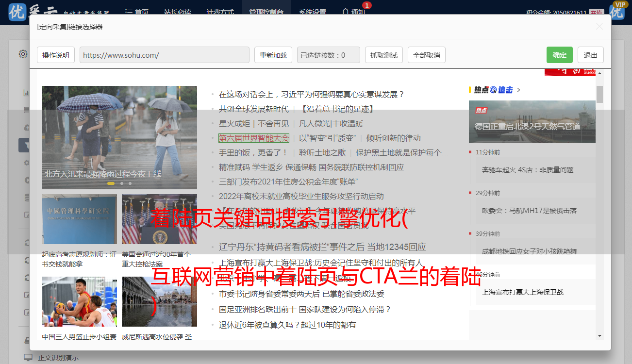The width and height of the screenshot is (632, 364).
Task: Select the highlighted 第六届世界智能大会 link
Action: pyautogui.click(x=254, y=138)
